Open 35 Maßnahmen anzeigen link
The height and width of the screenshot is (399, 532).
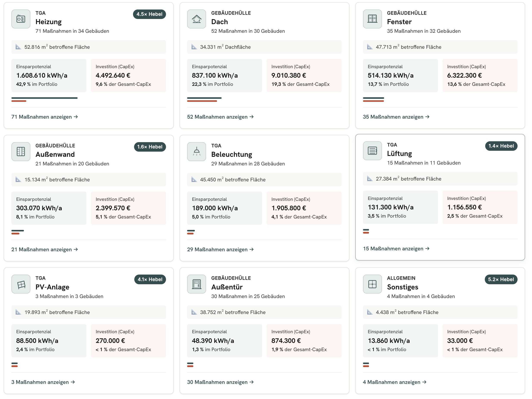tap(396, 117)
